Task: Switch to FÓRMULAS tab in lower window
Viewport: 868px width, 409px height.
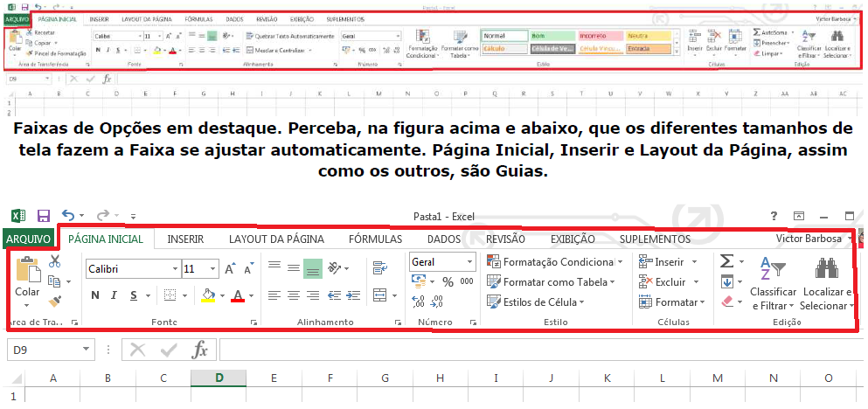Action: (375, 239)
